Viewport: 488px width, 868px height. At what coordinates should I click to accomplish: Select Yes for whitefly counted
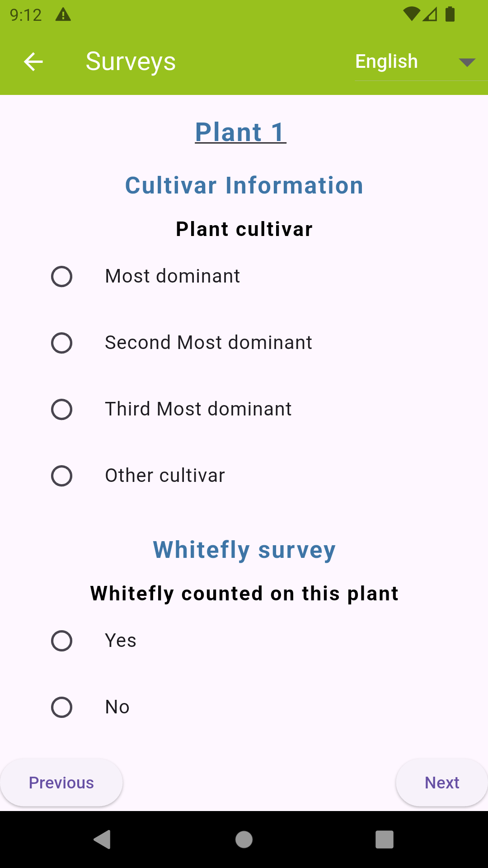pos(62,641)
